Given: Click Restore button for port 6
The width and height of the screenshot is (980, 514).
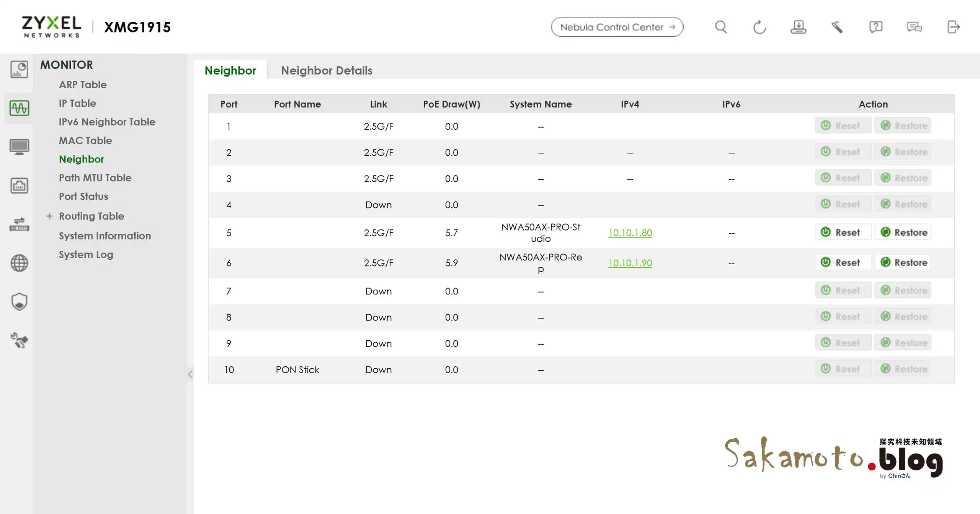Looking at the screenshot, I should point(903,262).
